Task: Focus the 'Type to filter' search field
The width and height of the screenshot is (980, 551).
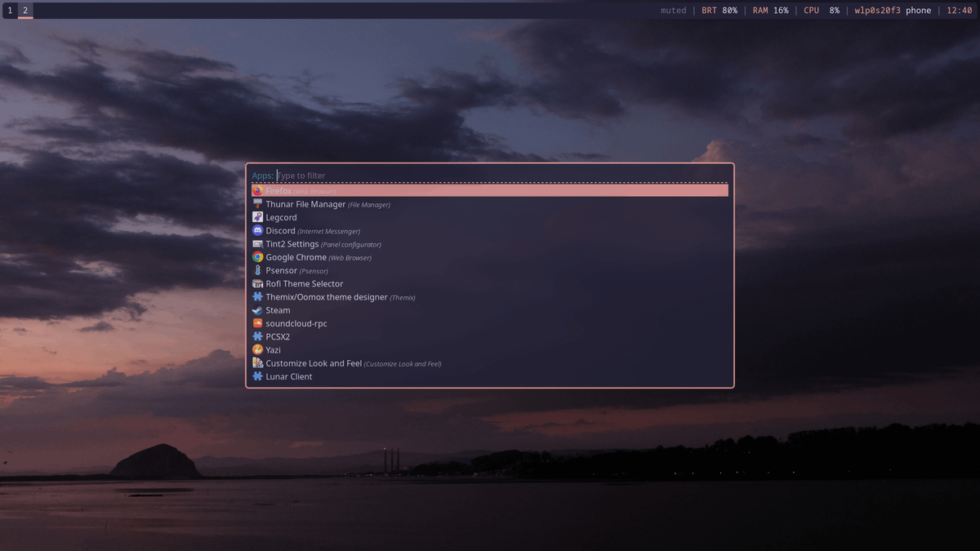Action: (x=502, y=176)
